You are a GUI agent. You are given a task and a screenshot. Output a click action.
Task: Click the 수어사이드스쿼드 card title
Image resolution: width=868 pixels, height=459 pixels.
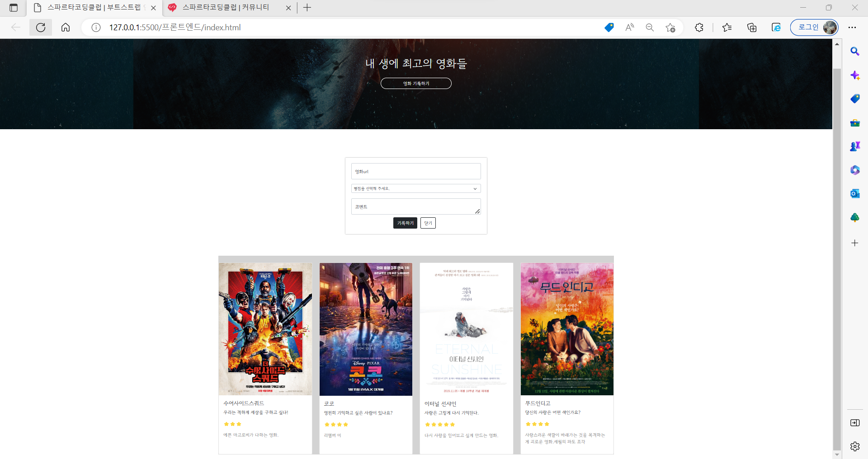[x=244, y=403]
